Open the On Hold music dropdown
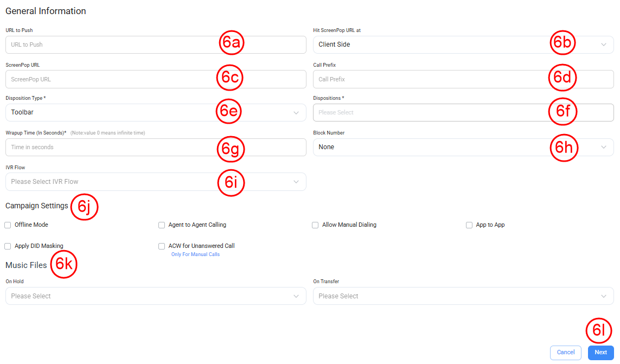 point(156,296)
